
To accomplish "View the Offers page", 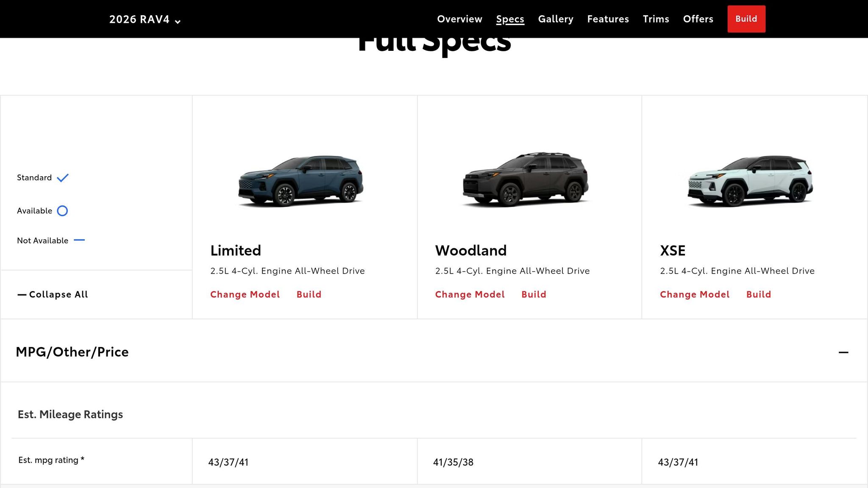I will click(x=698, y=19).
